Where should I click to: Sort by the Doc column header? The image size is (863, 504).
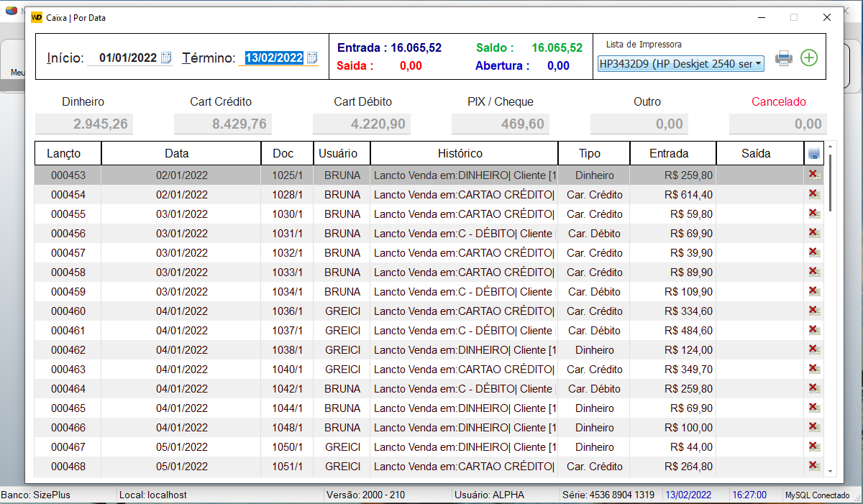(287, 153)
